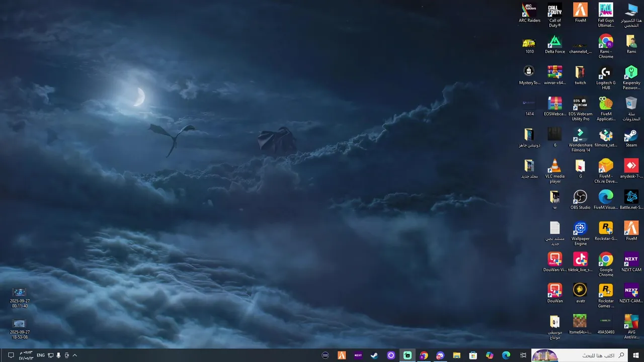The image size is (644, 362).
Task: Open the notification center
Action: tap(11, 355)
